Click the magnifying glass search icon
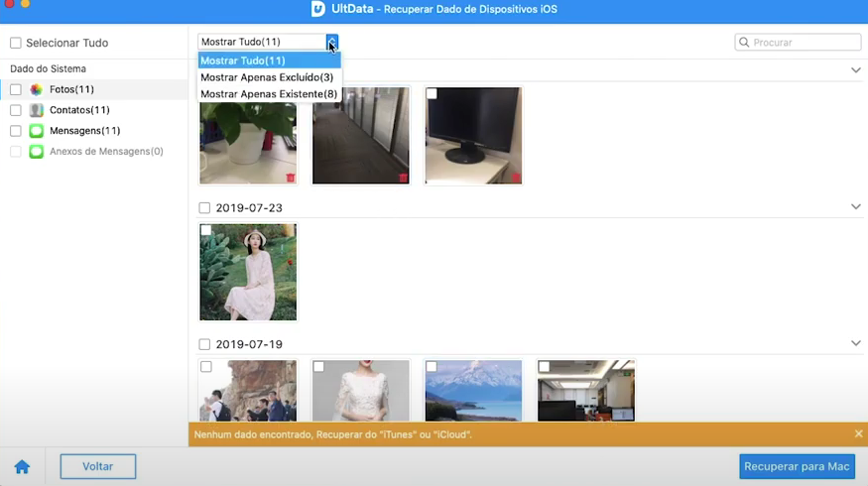 [744, 43]
